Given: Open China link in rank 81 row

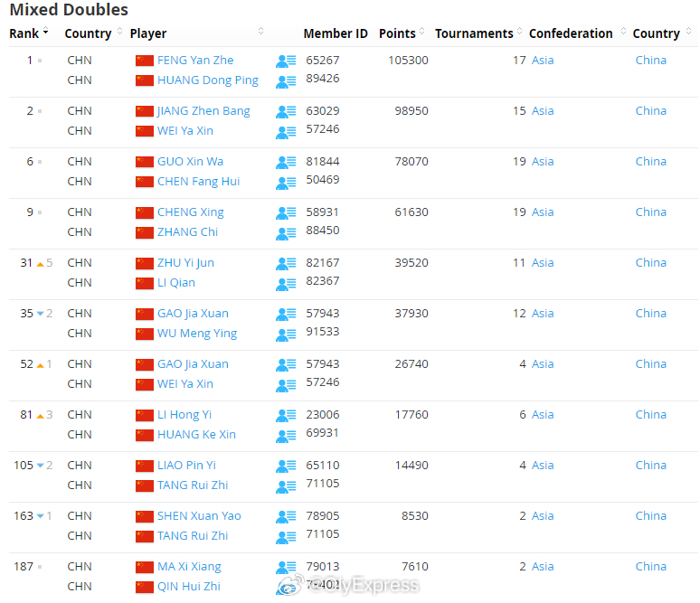Looking at the screenshot, I should tap(650, 415).
